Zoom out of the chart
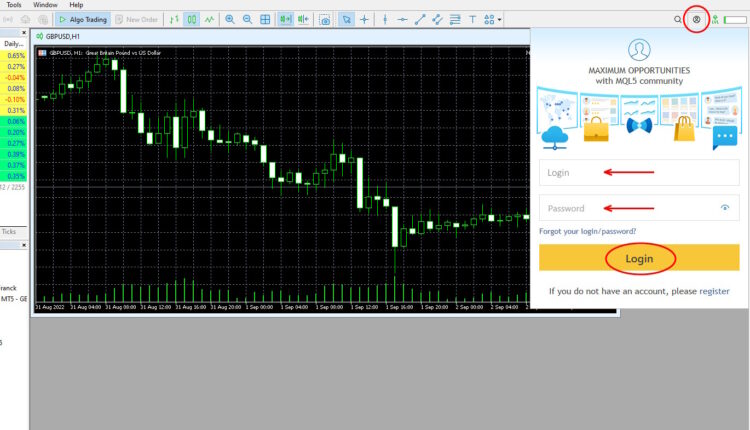The height and width of the screenshot is (430, 750). (x=247, y=19)
